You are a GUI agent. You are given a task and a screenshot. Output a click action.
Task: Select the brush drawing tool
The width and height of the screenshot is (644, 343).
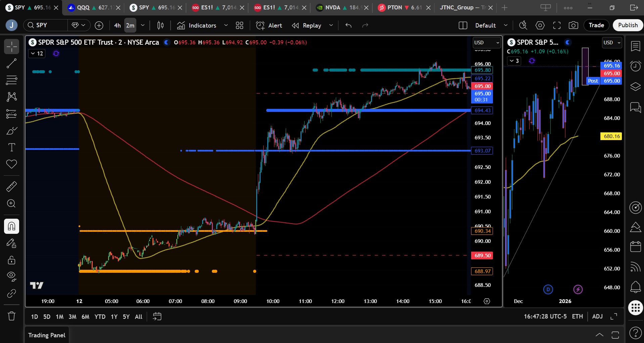pyautogui.click(x=11, y=131)
